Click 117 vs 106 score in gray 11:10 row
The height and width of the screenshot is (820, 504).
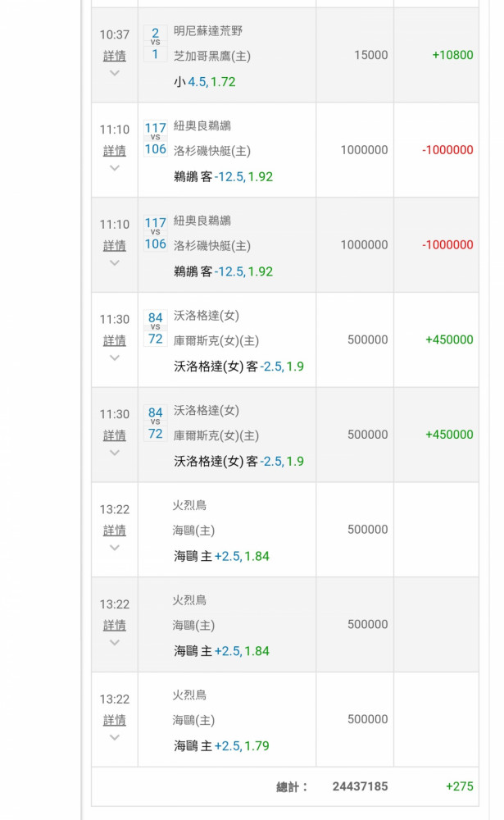click(155, 234)
